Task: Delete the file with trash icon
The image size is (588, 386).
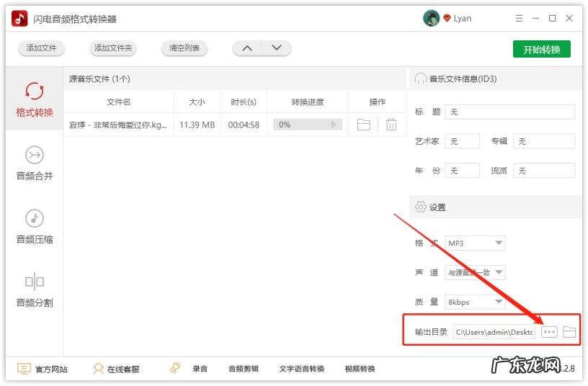Action: [391, 124]
